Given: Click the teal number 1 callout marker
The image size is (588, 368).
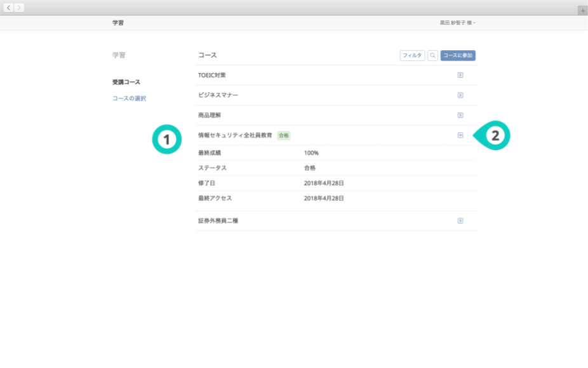Looking at the screenshot, I should point(166,139).
